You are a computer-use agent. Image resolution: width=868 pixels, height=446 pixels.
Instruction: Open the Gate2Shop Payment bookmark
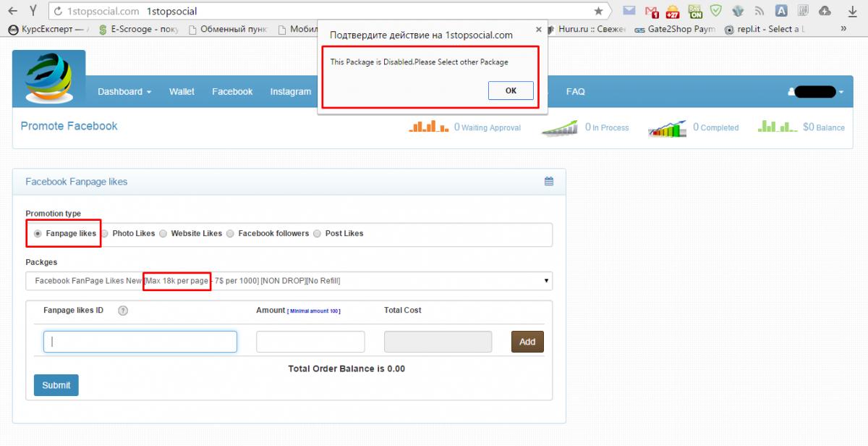click(675, 30)
